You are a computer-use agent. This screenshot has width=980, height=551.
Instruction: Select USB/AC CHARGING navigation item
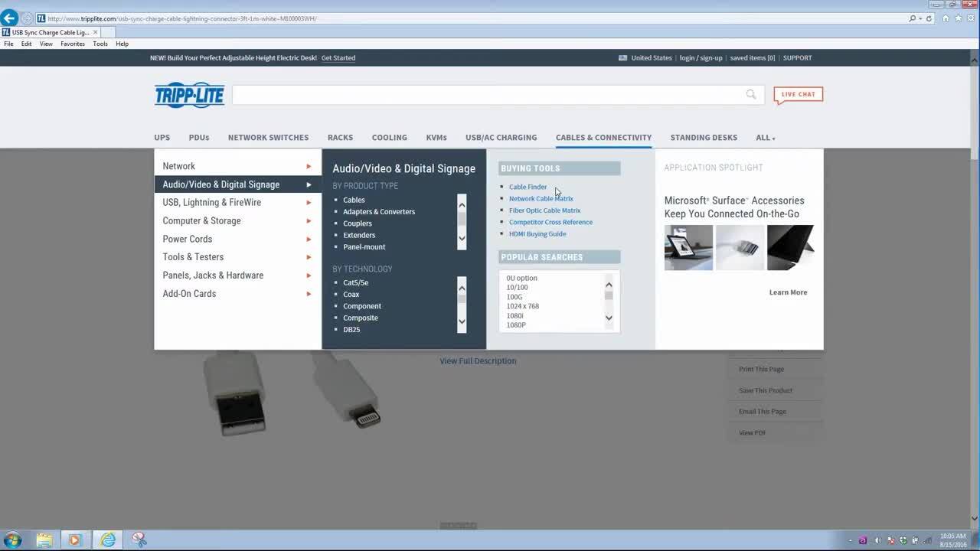[x=501, y=138]
